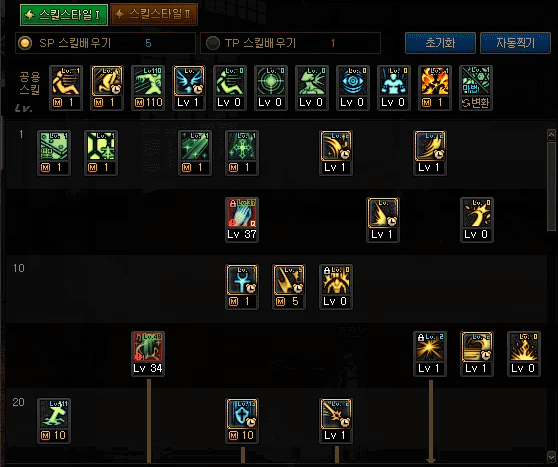The image size is (558, 467).
Task: Select the red Lv 34 skill icon
Action: click(148, 353)
